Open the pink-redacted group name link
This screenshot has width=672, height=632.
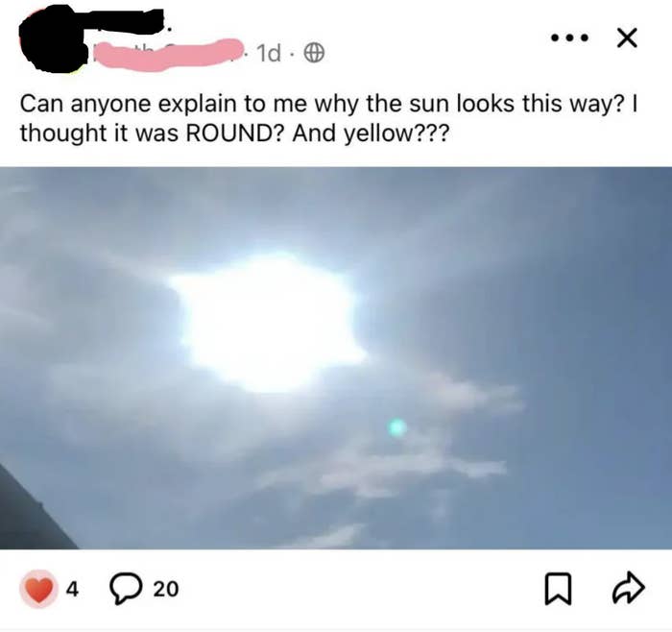(166, 55)
